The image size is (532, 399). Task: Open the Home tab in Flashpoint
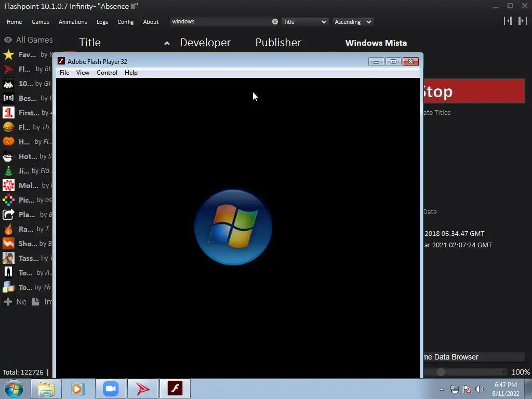pyautogui.click(x=14, y=22)
